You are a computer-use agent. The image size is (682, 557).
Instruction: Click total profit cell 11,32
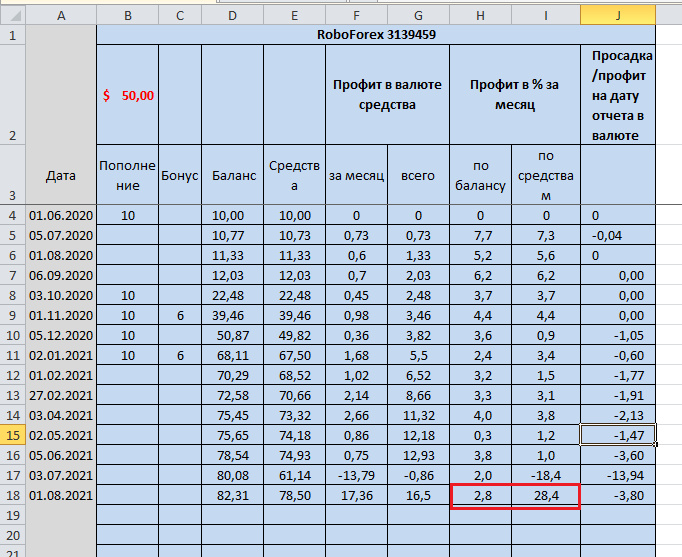(418, 415)
